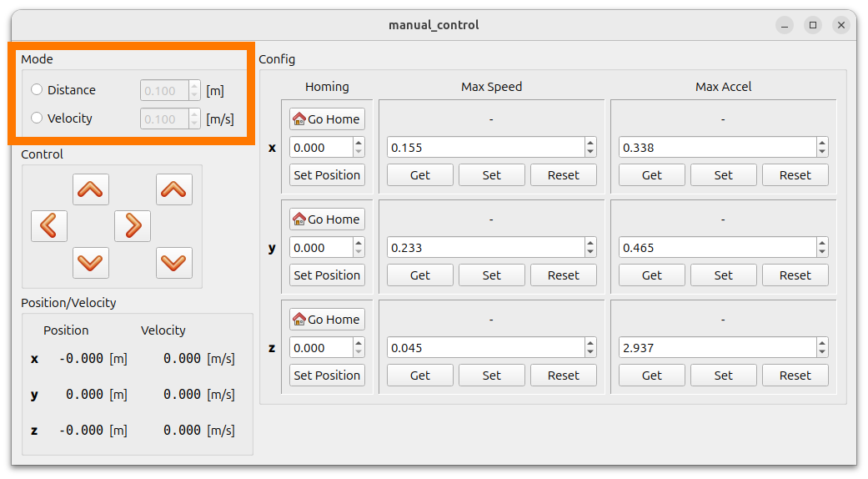Screen dimensions: 868x479
Task: Click the left arrow control button
Action: tap(49, 226)
